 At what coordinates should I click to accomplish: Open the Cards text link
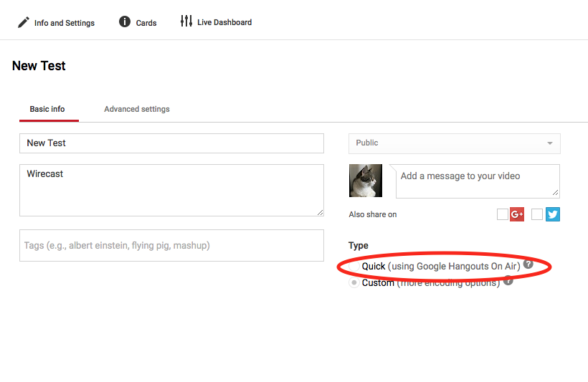146,23
